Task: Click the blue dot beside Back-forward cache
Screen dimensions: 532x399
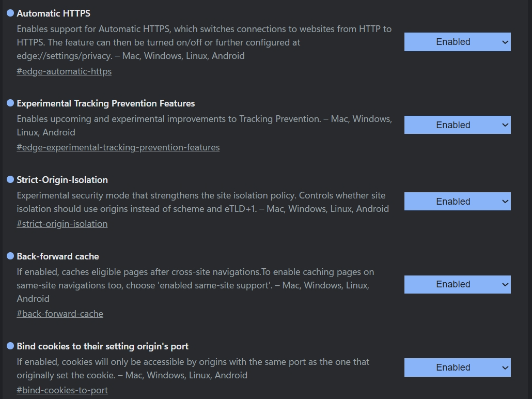Action: [10, 256]
